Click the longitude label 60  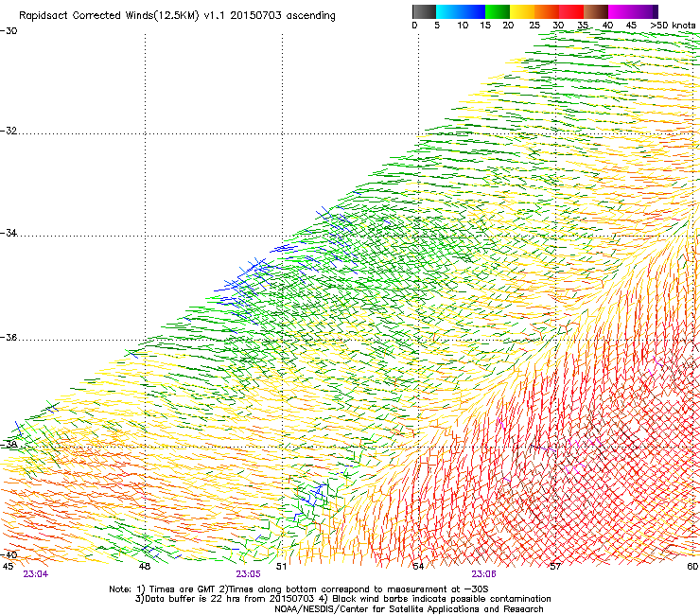[692, 567]
